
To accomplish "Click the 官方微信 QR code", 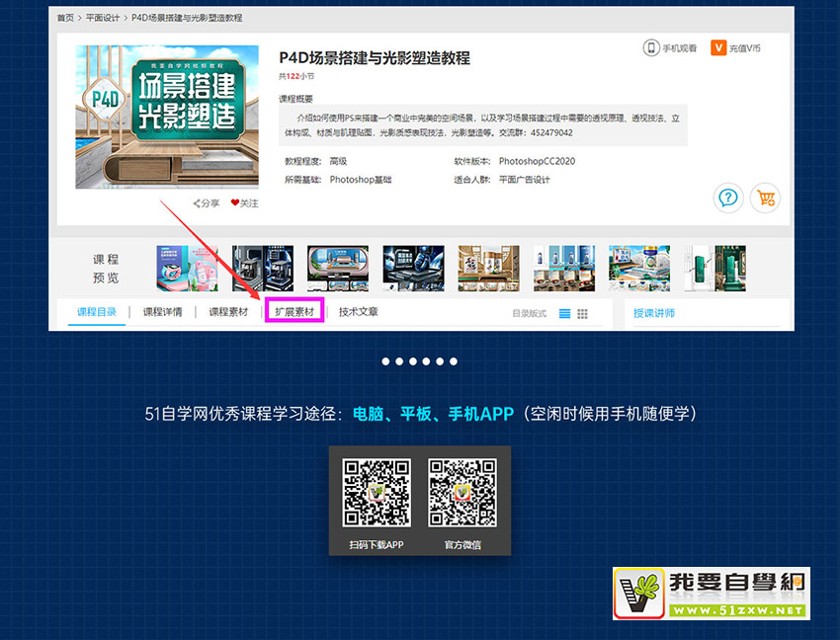I will (462, 493).
